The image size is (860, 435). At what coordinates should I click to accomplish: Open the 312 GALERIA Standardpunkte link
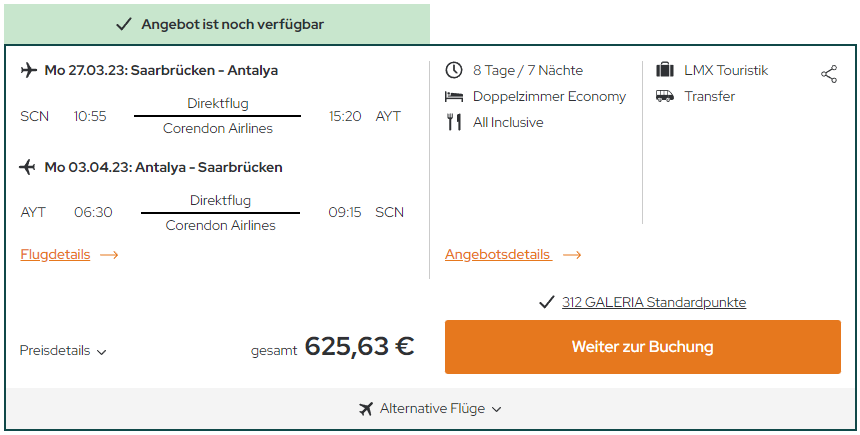[x=654, y=302]
